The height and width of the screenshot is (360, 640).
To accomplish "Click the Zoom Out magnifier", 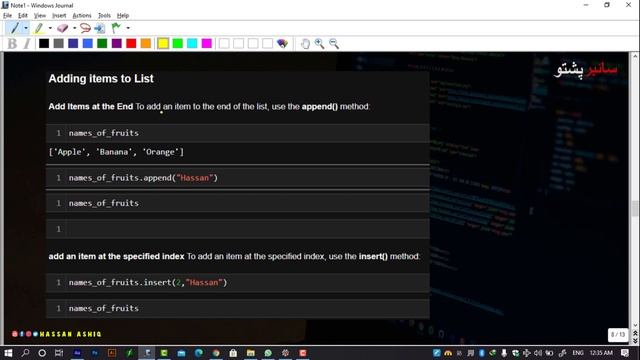I will pos(334,43).
